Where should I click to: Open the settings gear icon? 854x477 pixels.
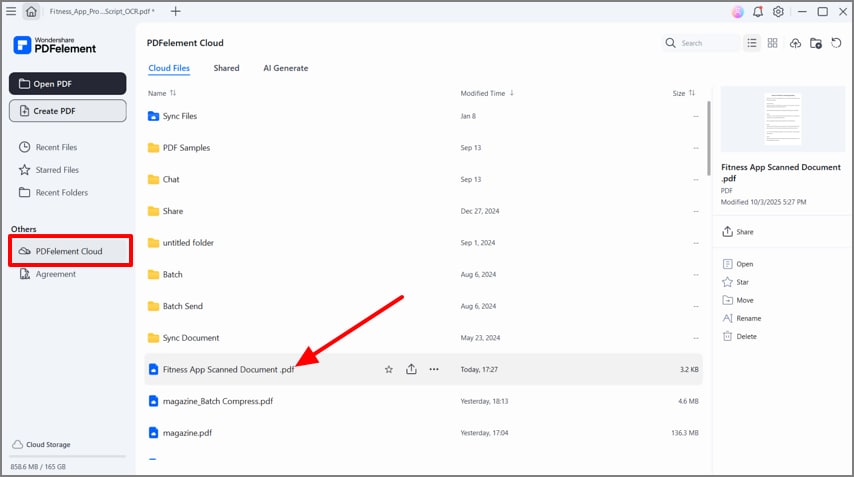click(x=778, y=11)
